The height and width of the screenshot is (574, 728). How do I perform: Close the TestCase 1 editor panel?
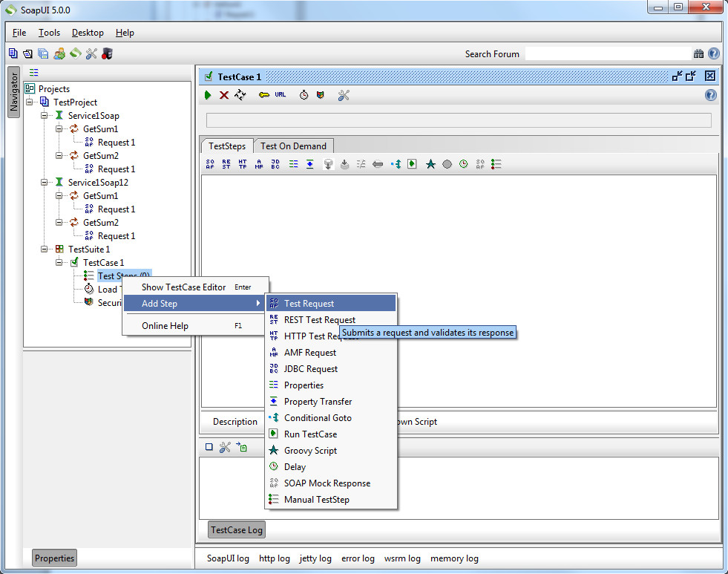pos(710,76)
